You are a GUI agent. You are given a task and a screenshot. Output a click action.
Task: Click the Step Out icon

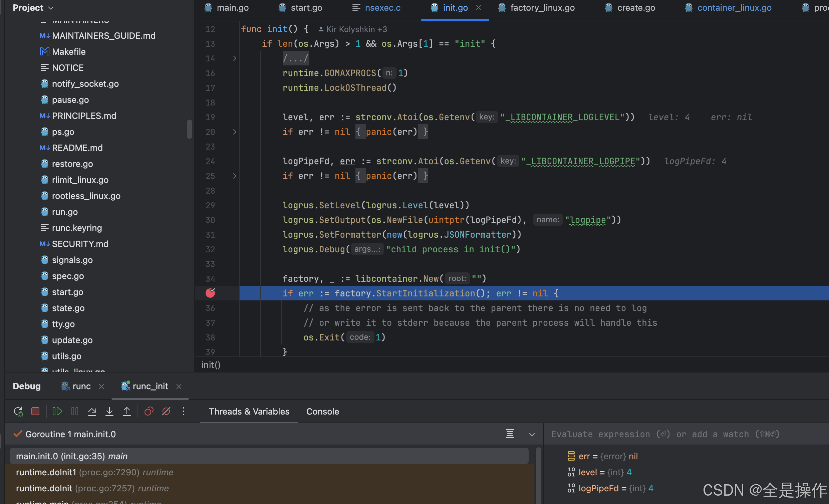tap(127, 412)
